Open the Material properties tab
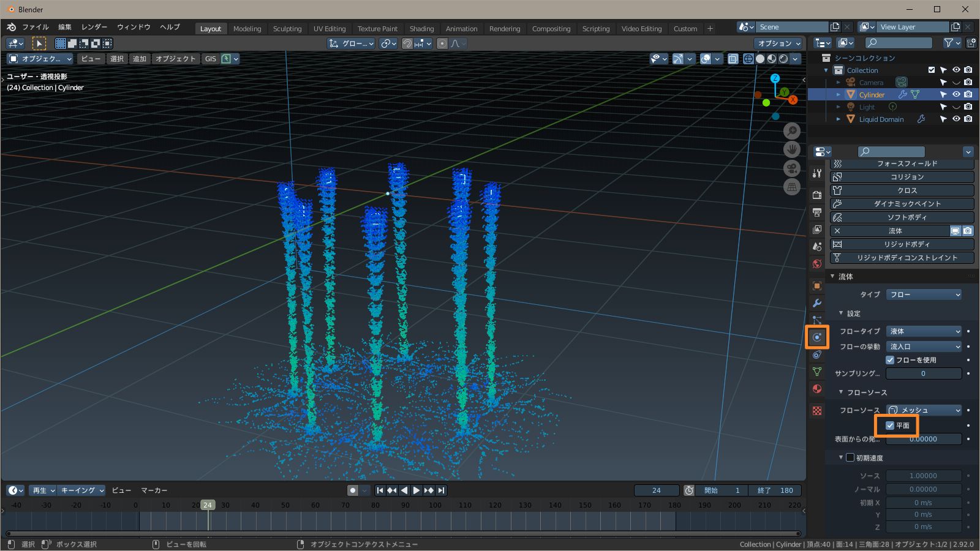This screenshot has height=551, width=980. point(817,389)
